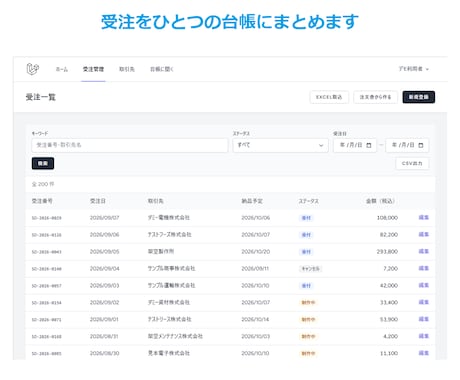The width and height of the screenshot is (460, 380).
Task: Open 編集 for the 82,200 order row
Action: tap(424, 235)
